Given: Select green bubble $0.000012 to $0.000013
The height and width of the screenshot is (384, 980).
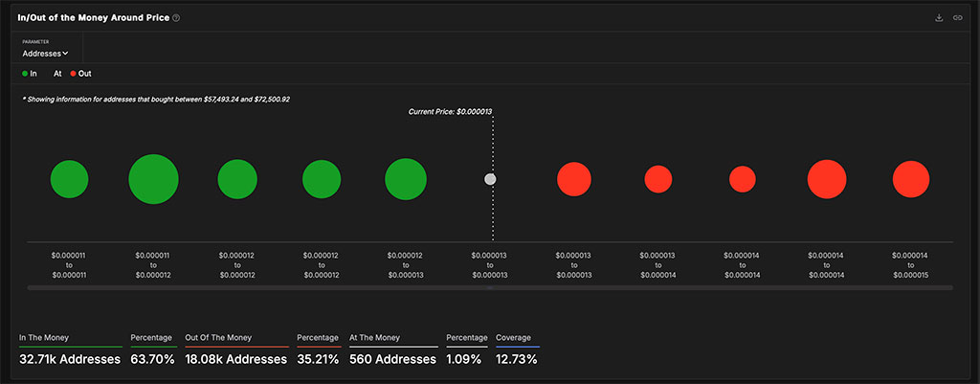Looking at the screenshot, I should 406,179.
